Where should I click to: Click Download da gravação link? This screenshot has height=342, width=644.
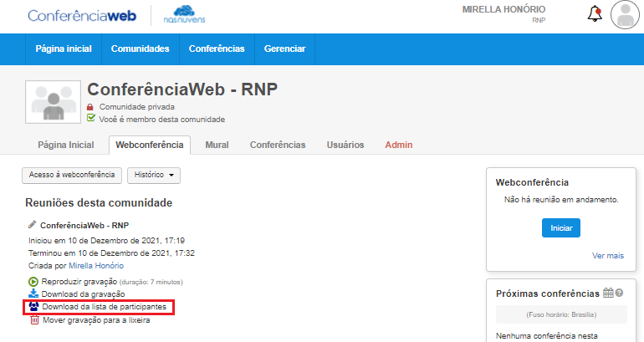[83, 294]
